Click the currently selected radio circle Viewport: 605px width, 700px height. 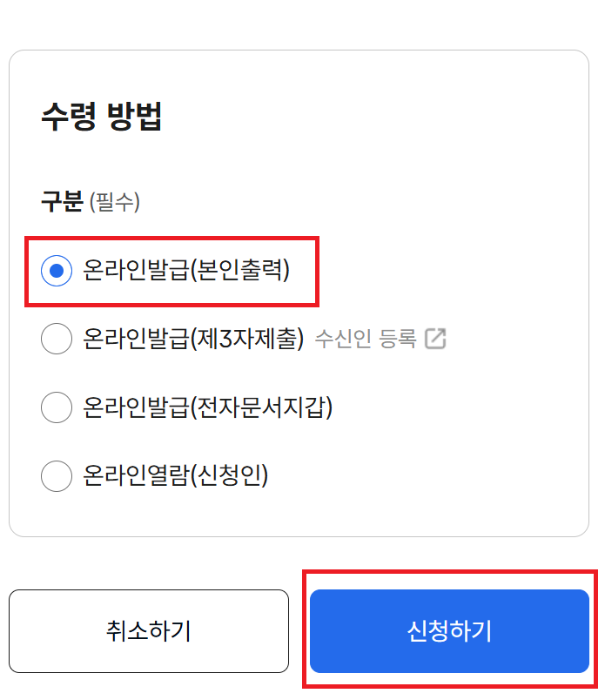coord(56,271)
